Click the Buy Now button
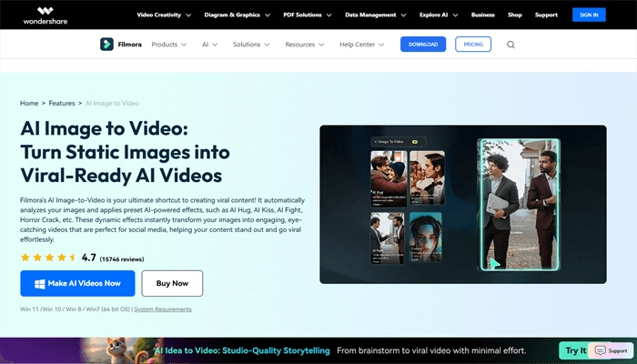Viewport: 637px width, 364px height. click(172, 284)
